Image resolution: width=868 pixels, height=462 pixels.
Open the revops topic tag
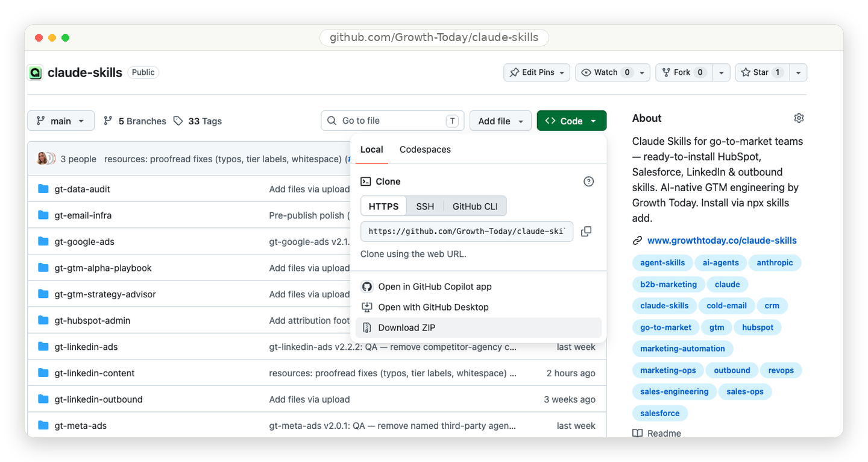(x=781, y=370)
